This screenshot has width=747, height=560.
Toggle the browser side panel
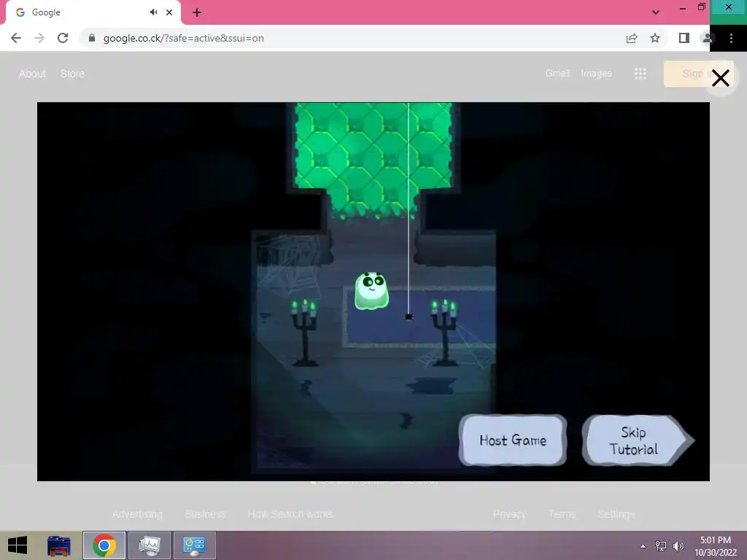click(x=684, y=38)
